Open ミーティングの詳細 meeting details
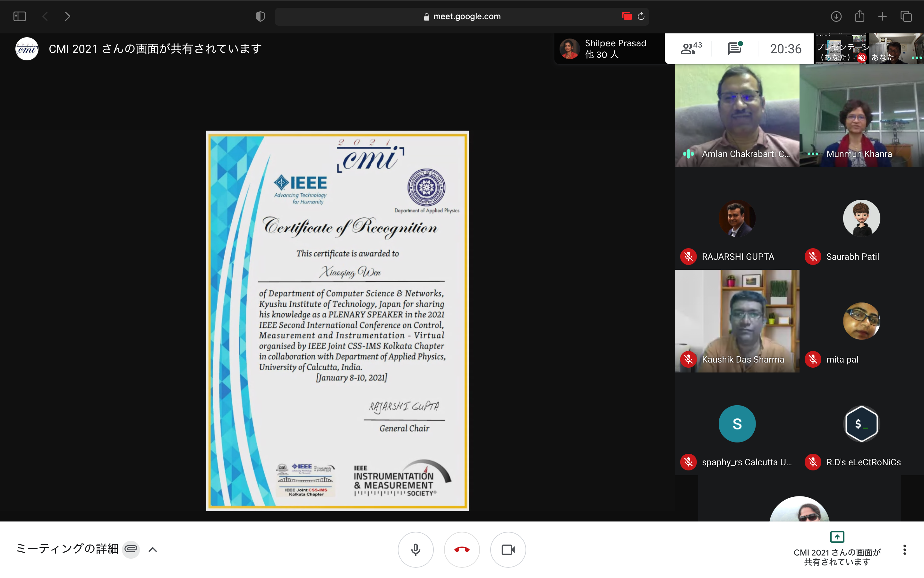 67,549
